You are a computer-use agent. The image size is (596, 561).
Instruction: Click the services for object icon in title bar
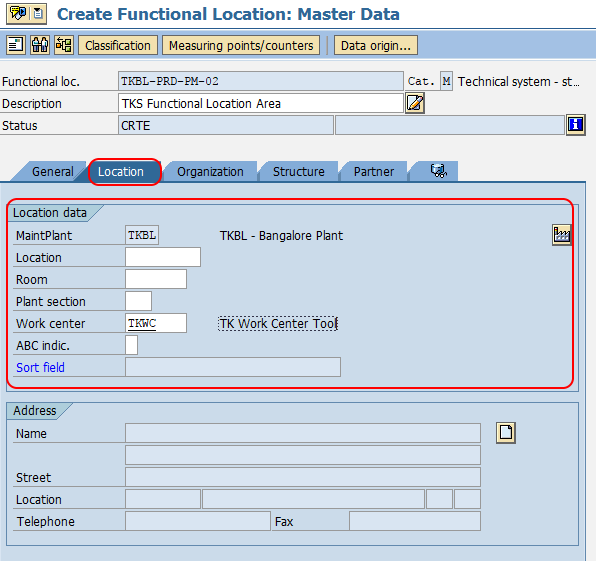[x=18, y=14]
